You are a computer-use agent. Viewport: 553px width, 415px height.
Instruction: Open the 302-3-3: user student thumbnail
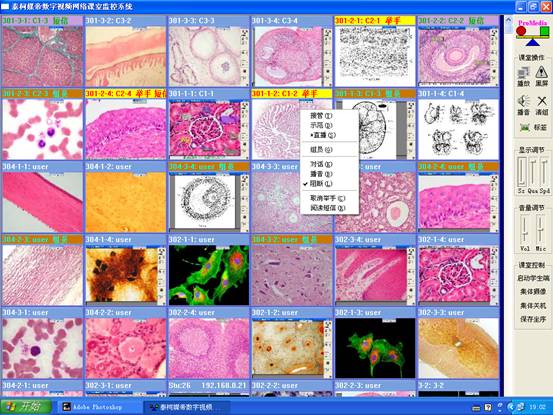tap(458, 348)
